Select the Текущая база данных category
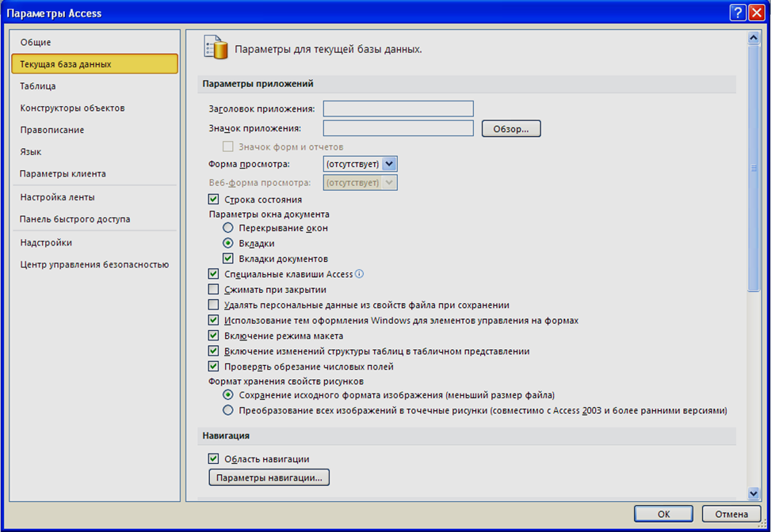This screenshot has width=771, height=532. pos(94,64)
